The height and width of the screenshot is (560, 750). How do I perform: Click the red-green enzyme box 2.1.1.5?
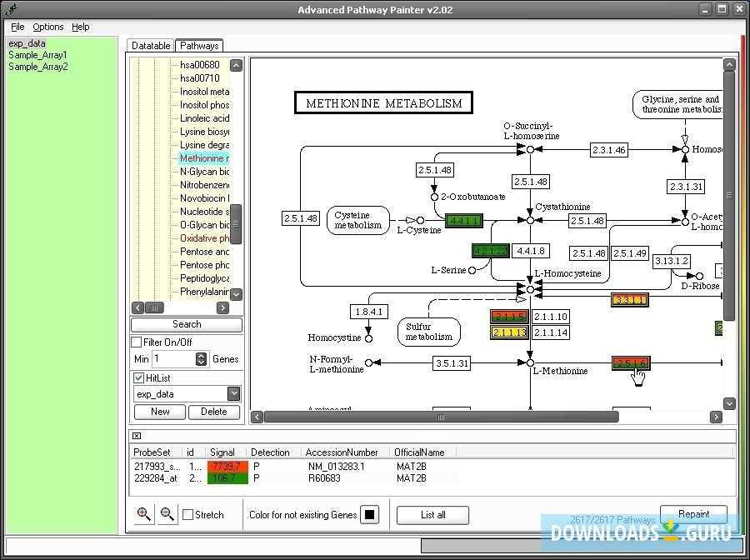509,317
